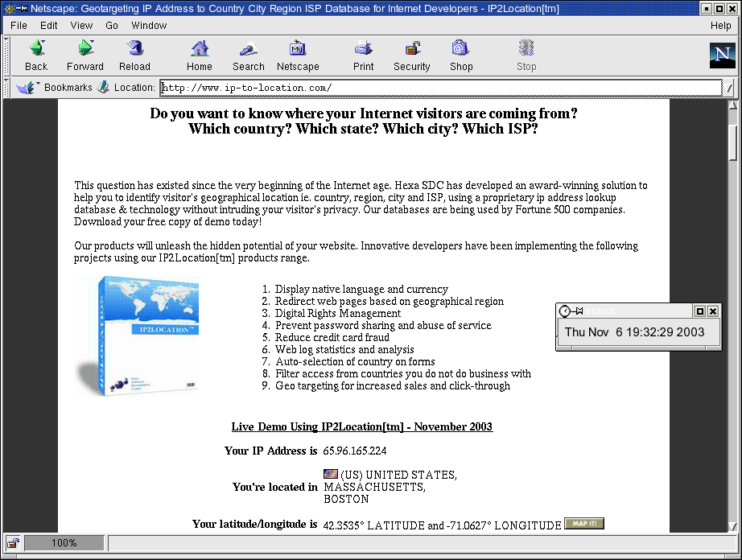Image resolution: width=742 pixels, height=560 pixels.
Task: Print the current page
Action: (x=364, y=56)
